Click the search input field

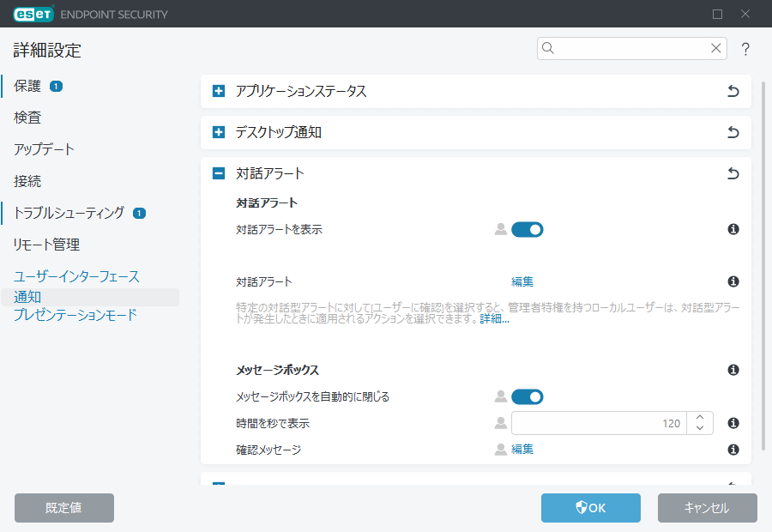pos(630,49)
